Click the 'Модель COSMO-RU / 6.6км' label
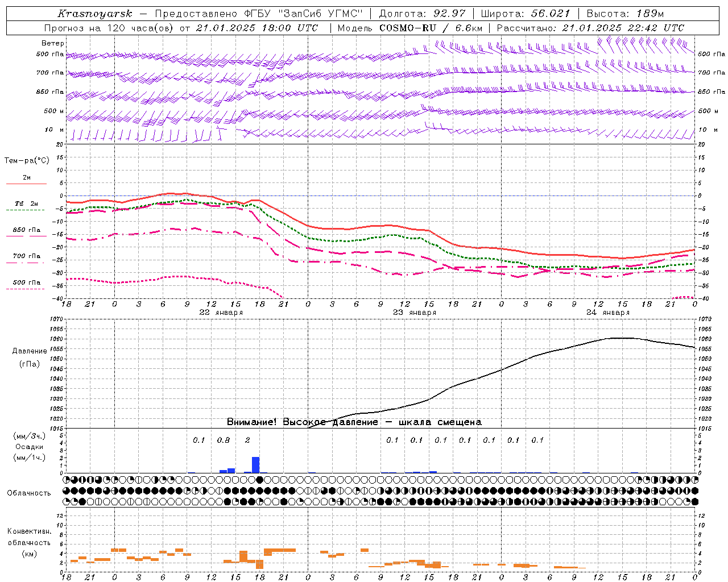The height and width of the screenshot is (582, 728). (x=410, y=28)
